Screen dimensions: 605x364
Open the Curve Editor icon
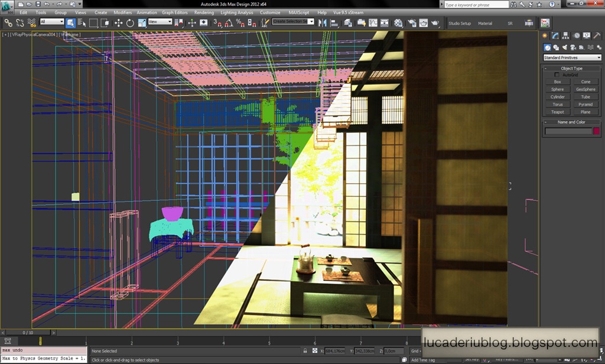[x=373, y=23]
